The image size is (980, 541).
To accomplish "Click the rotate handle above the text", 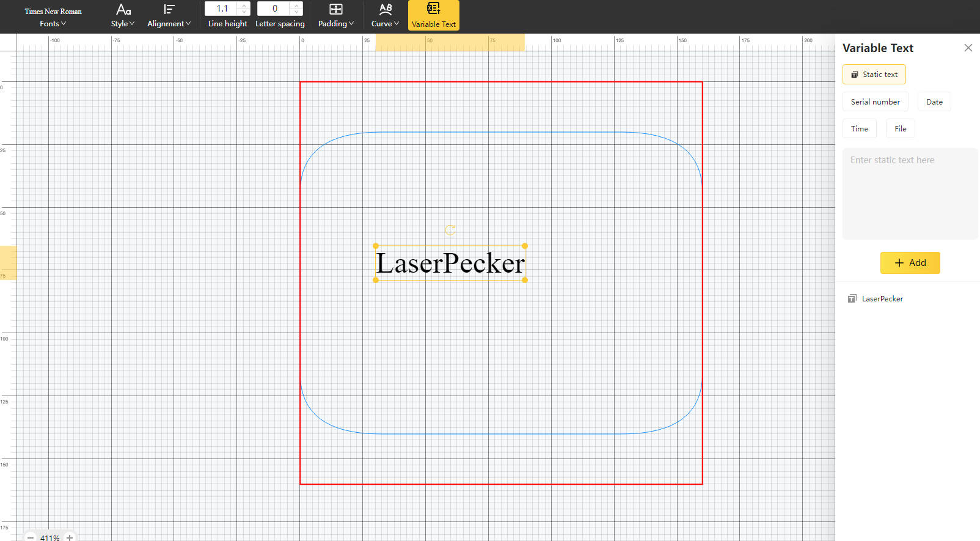I will 450,230.
